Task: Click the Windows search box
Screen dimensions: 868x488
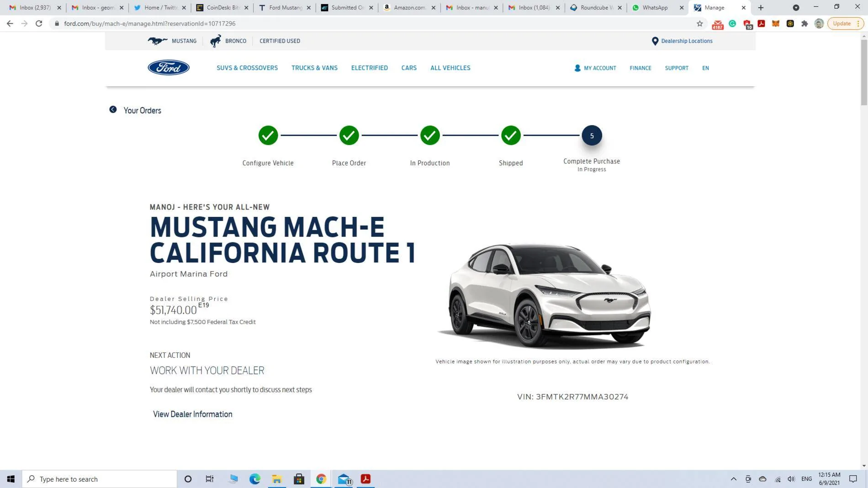Action: [x=100, y=479]
